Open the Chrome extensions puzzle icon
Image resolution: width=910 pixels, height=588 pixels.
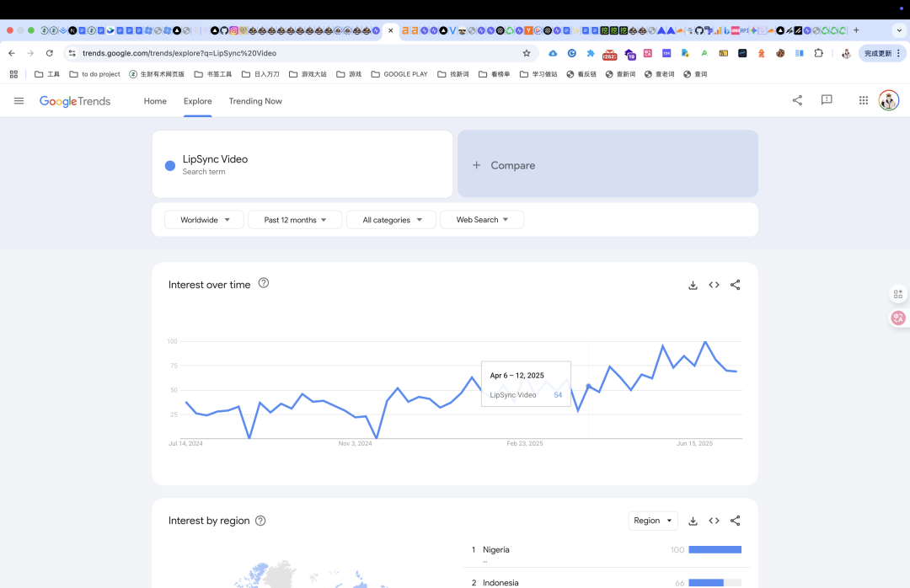818,53
